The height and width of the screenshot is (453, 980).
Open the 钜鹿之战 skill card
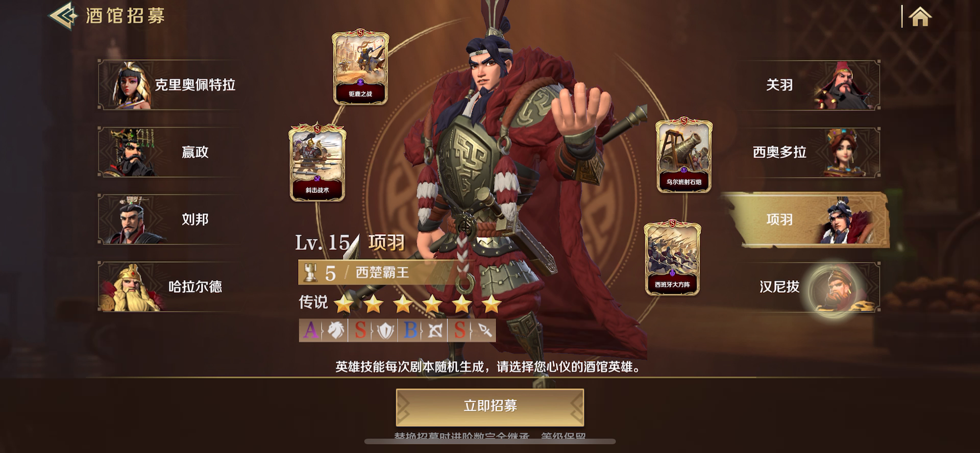click(360, 67)
